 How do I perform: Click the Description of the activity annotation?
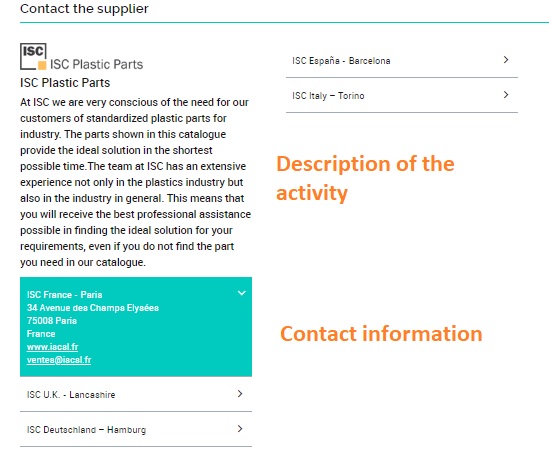pos(365,178)
